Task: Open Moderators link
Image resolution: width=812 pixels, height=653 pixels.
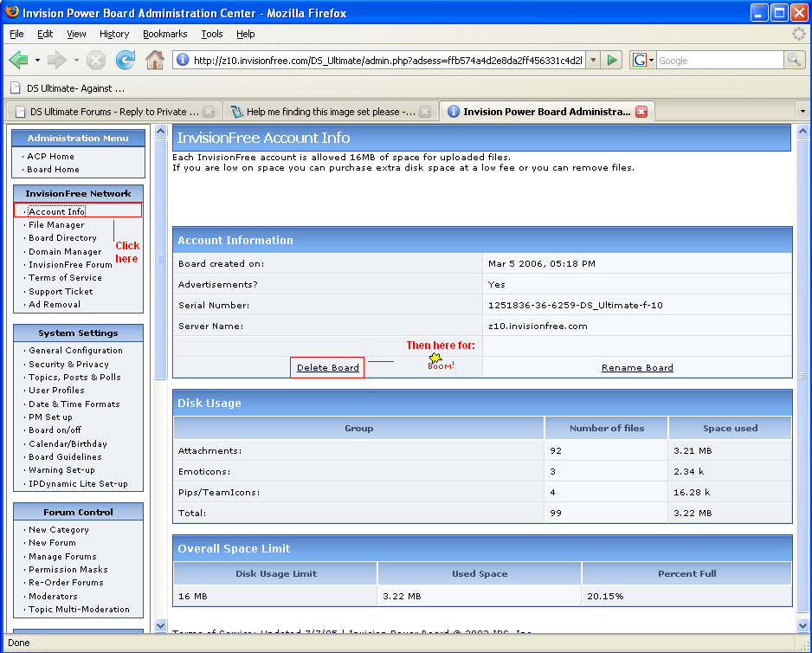Action: pos(53,597)
